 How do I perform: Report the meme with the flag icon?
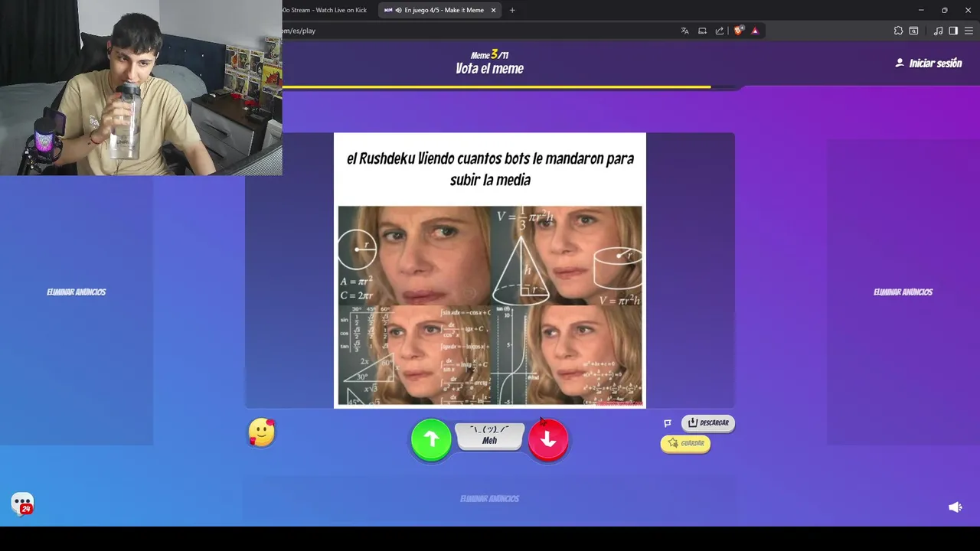(668, 423)
